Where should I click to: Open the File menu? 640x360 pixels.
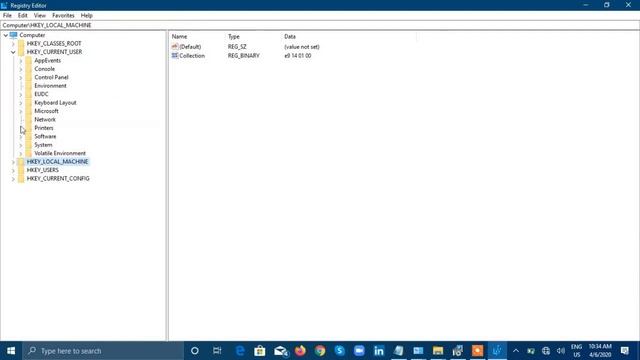7,16
